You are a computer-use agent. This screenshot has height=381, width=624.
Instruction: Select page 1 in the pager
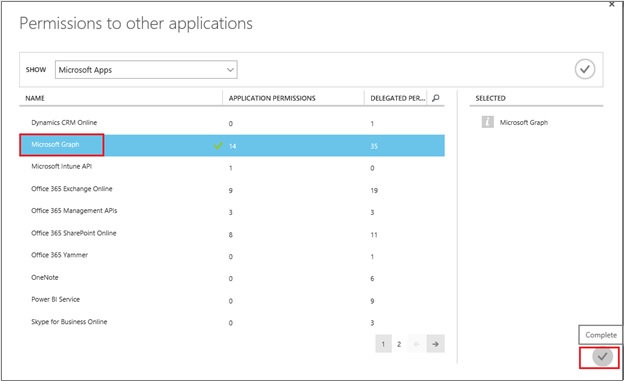point(383,344)
